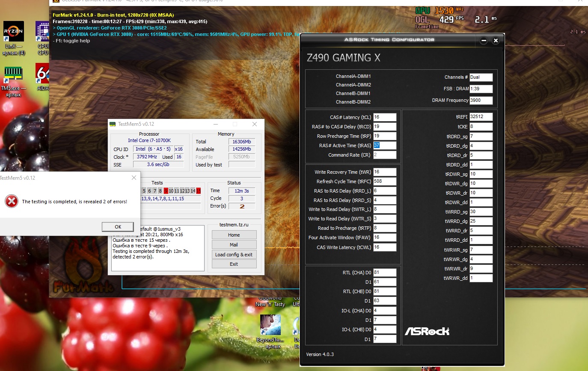Click the Home button in TestMem5
Viewport: 588px width, 371px height.
(x=234, y=235)
